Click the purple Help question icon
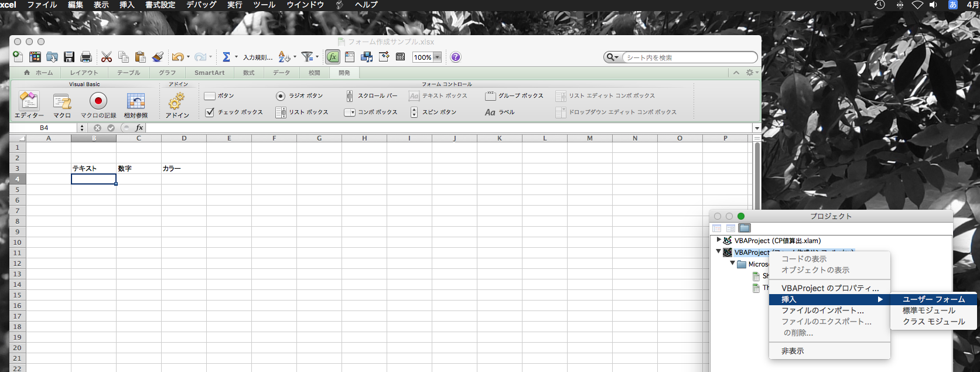980x372 pixels. tap(456, 57)
